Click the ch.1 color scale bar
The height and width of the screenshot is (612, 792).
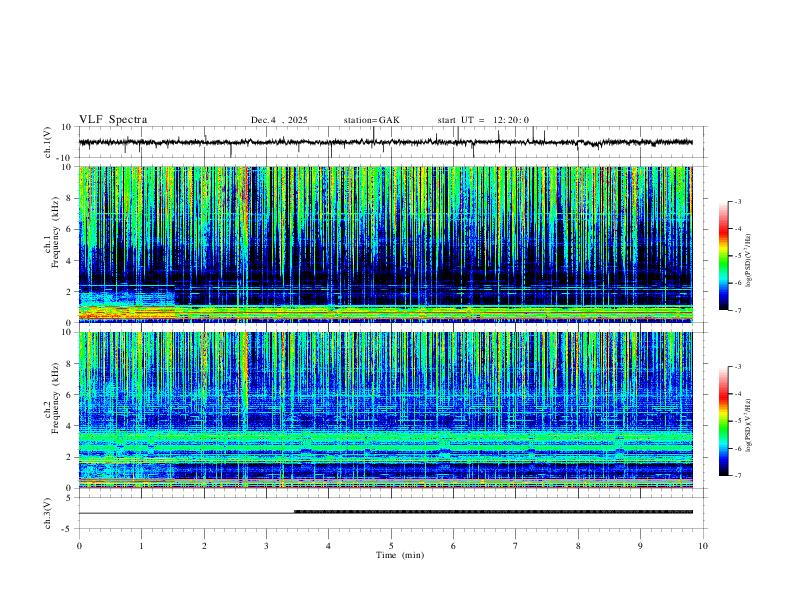pos(723,256)
